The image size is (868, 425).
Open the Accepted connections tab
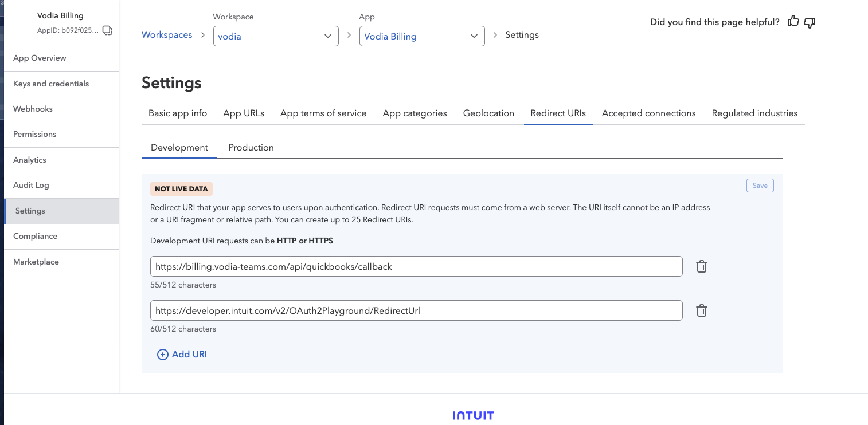point(649,113)
